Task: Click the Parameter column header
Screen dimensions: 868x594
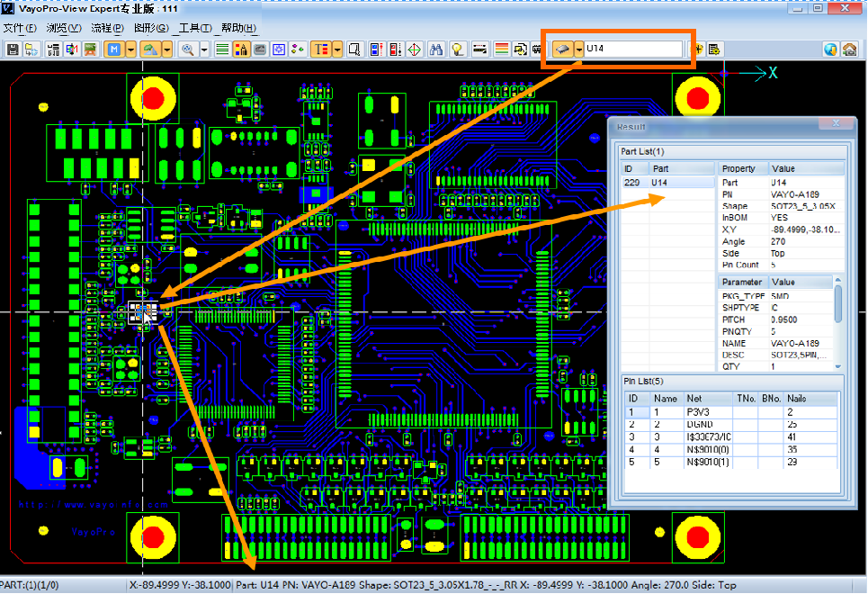Action: 742,282
